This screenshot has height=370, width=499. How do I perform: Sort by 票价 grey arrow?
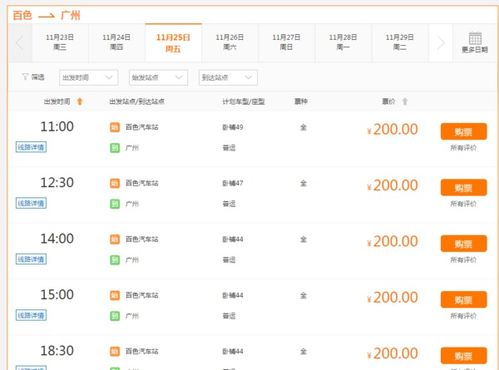coord(405,101)
